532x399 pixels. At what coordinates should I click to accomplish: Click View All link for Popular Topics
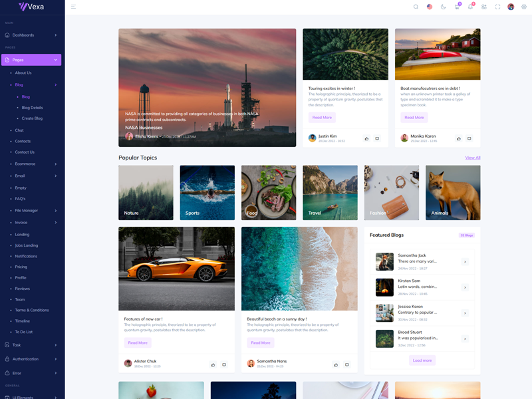tap(472, 158)
